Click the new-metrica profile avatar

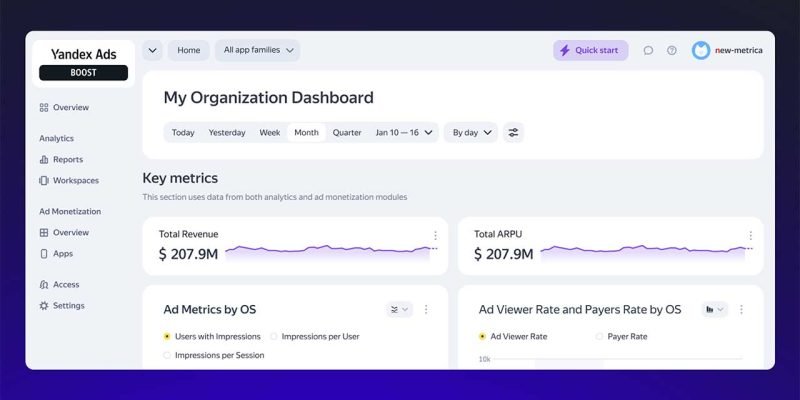(701, 50)
